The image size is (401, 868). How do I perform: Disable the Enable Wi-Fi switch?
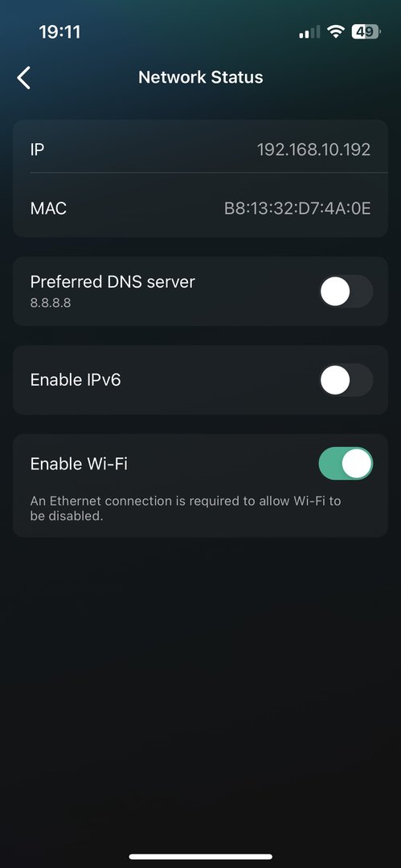(x=346, y=464)
